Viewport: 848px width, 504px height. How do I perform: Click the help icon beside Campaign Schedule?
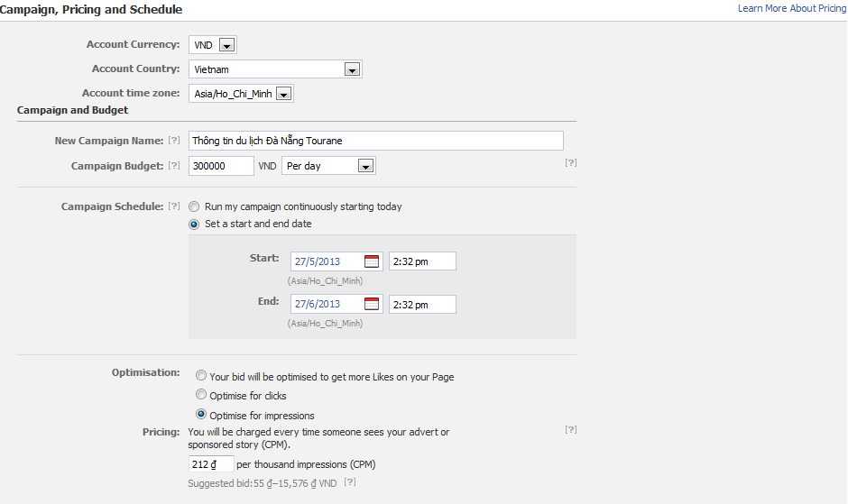(174, 206)
